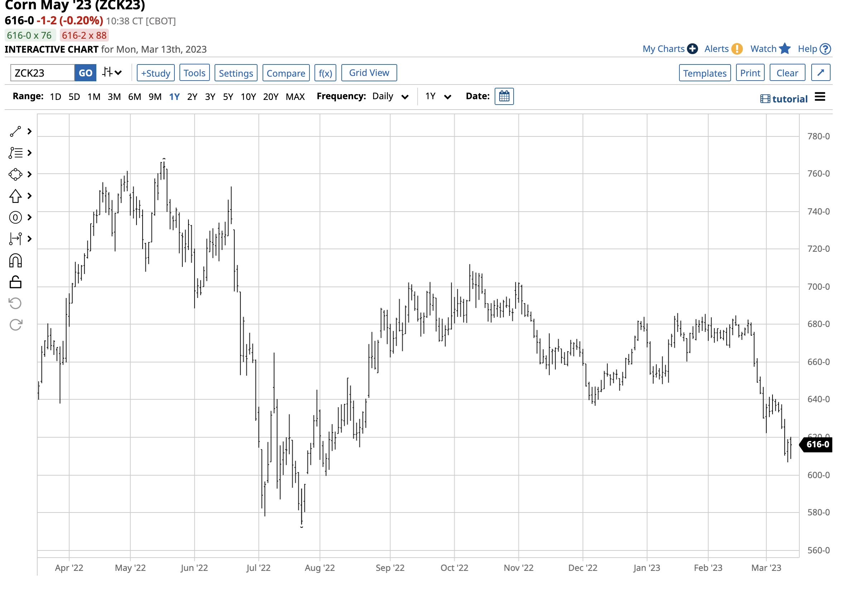Open the hamburger menu beside tutorial

pos(820,97)
